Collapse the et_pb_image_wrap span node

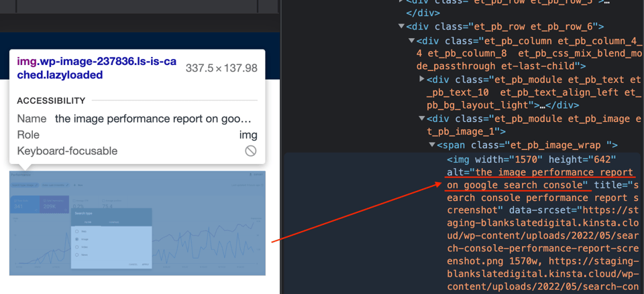431,145
